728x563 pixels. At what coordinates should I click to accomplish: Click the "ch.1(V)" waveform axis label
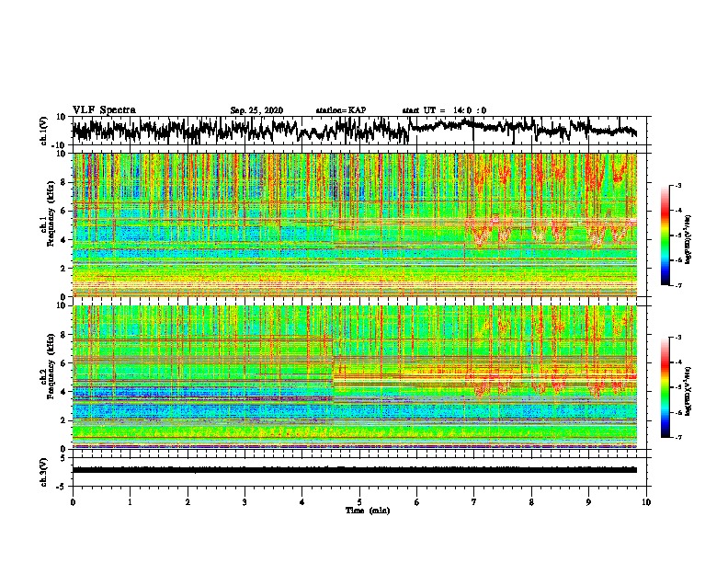(x=44, y=131)
